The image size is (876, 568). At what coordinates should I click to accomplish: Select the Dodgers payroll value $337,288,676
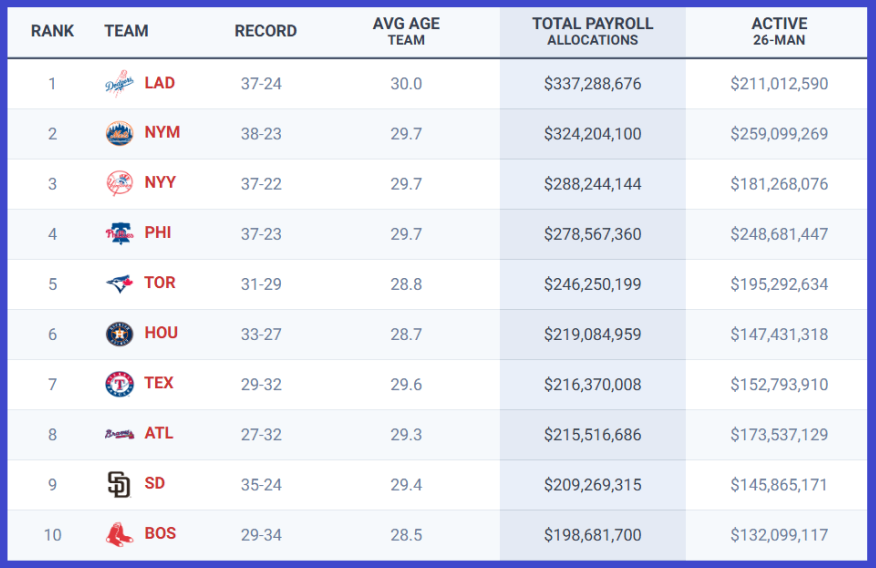click(592, 84)
